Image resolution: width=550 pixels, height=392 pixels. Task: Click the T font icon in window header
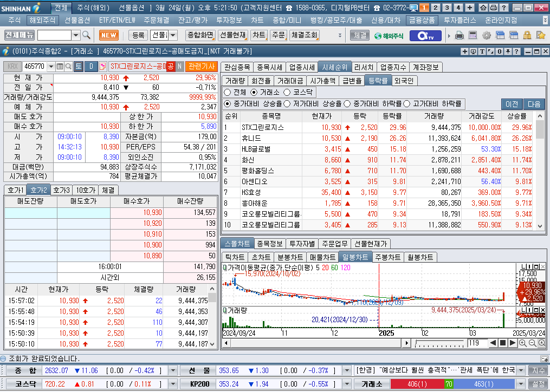(482, 51)
